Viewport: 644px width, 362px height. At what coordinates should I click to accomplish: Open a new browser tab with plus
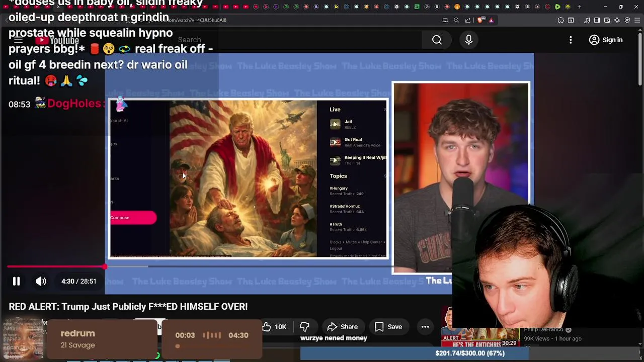click(579, 7)
